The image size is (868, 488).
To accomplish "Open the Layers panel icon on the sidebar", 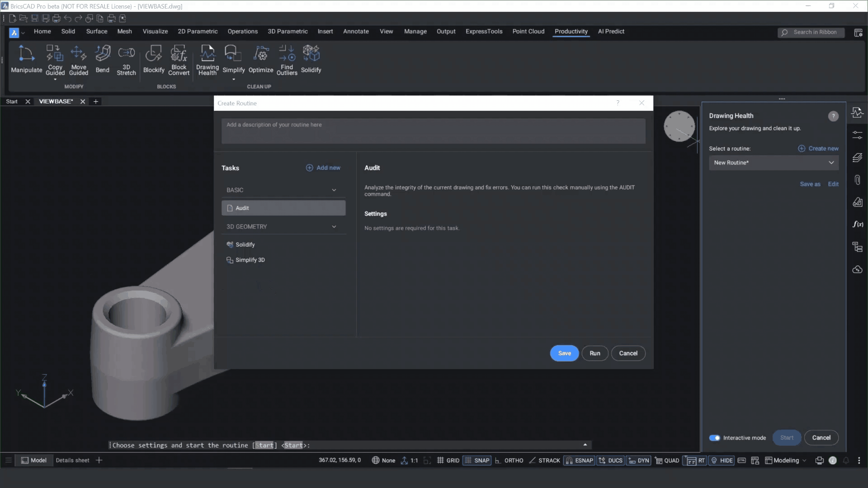I will [x=858, y=157].
